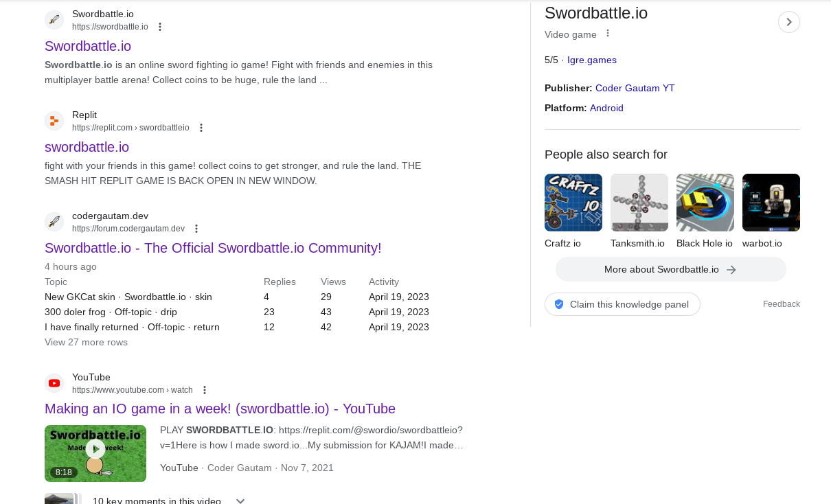Expand knowledge panel with right chevron button
Viewport: 831px width, 504px height.
click(x=788, y=22)
